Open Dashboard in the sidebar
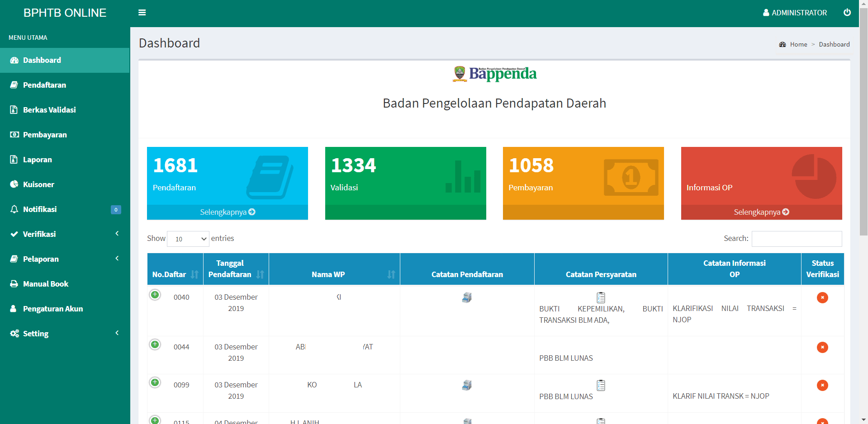868x424 pixels. [65, 60]
